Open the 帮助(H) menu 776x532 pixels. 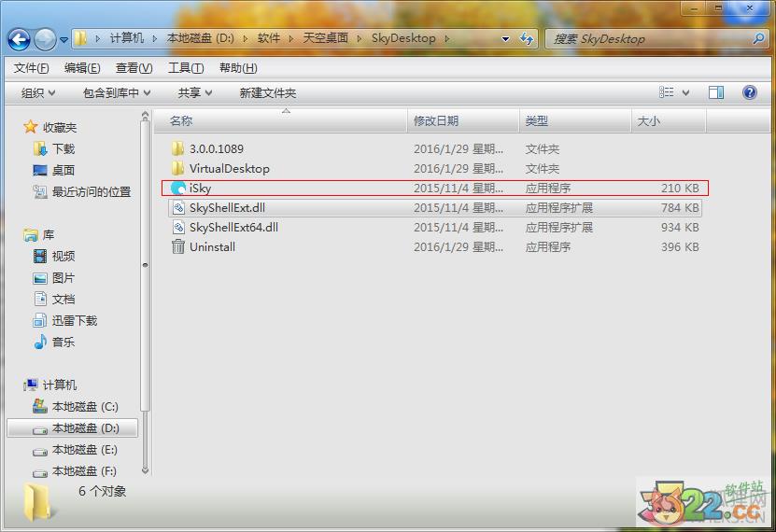(x=238, y=68)
